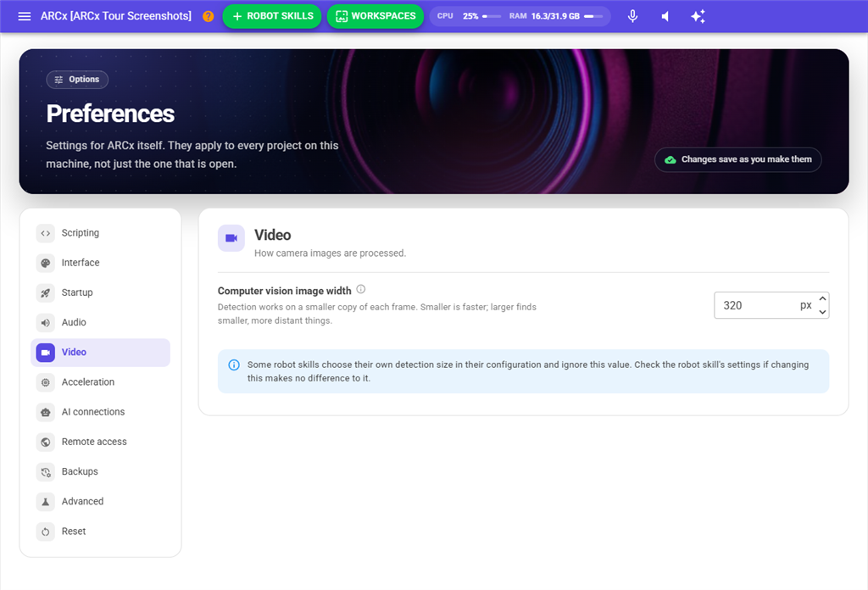
Task: Click the project title ARCx Tour Screenshots
Action: point(115,16)
